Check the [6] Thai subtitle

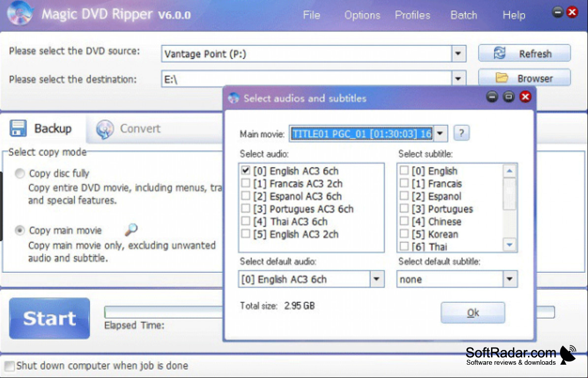(x=404, y=246)
